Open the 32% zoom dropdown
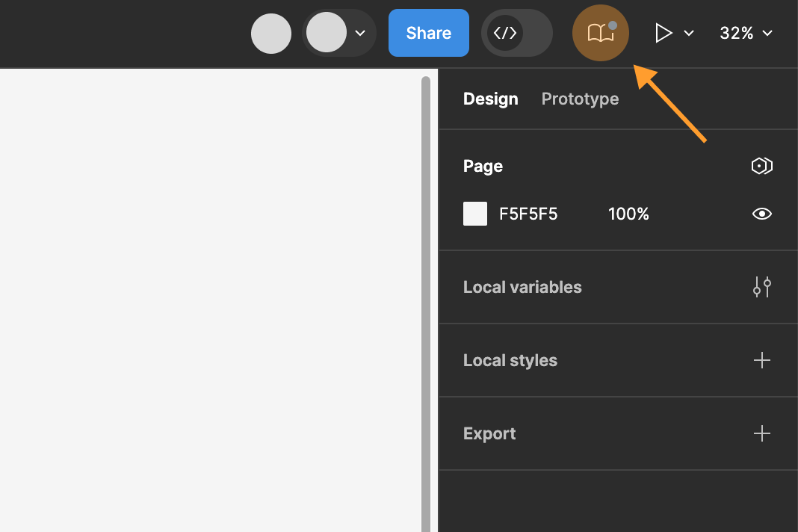This screenshot has height=532, width=798. click(746, 33)
